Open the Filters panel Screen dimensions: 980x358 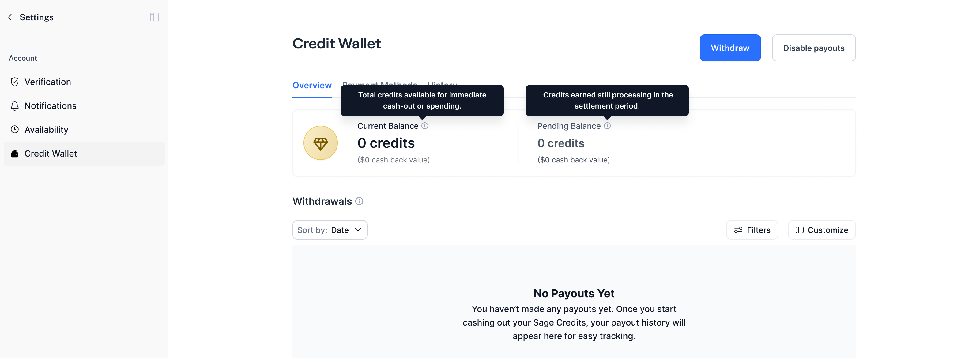point(752,230)
